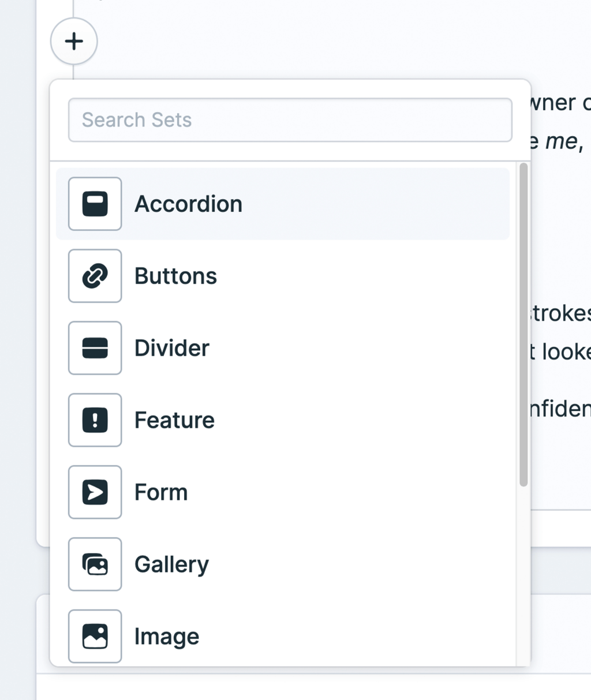591x700 pixels.
Task: Choose the Image set label
Action: click(x=167, y=637)
